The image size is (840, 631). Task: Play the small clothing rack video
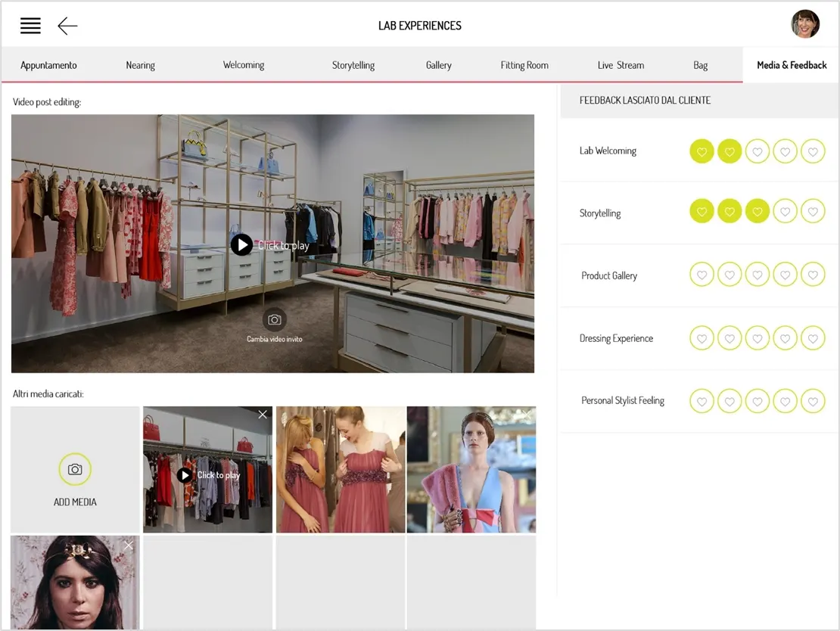pos(185,475)
